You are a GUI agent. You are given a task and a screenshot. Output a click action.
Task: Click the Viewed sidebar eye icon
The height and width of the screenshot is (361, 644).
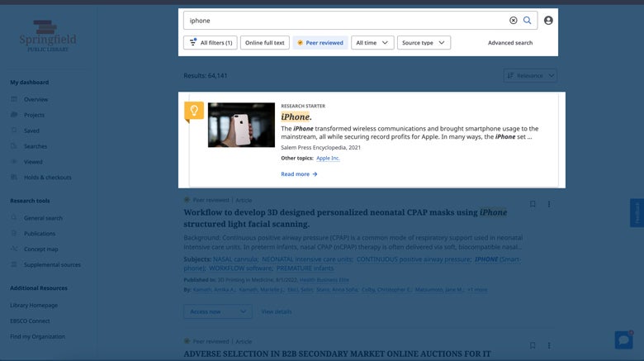tap(14, 162)
